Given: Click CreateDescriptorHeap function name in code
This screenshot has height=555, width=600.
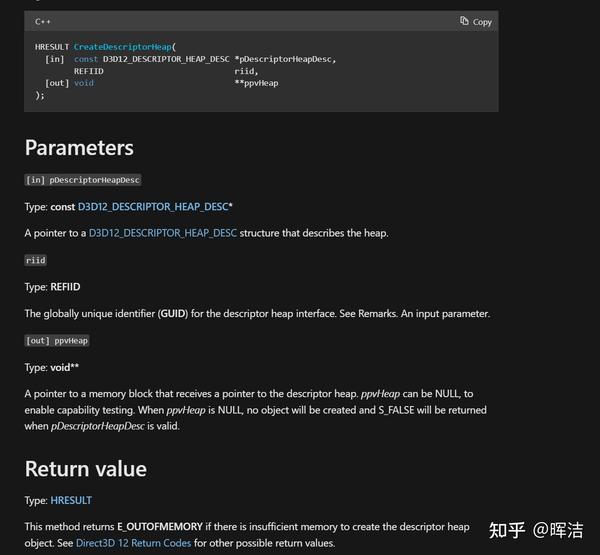Looking at the screenshot, I should [123, 47].
